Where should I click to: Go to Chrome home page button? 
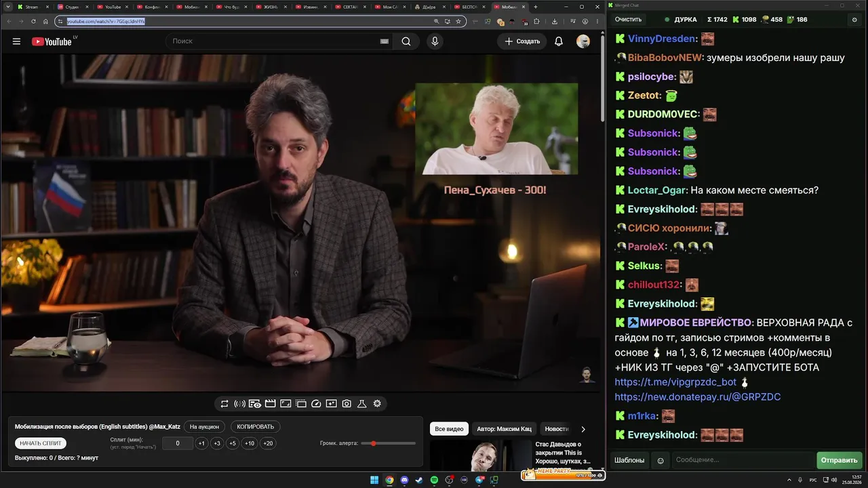click(x=46, y=21)
